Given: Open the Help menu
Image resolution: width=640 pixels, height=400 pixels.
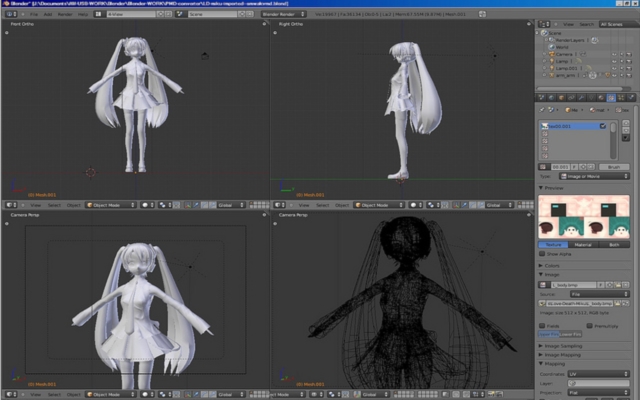Looking at the screenshot, I should [83, 14].
